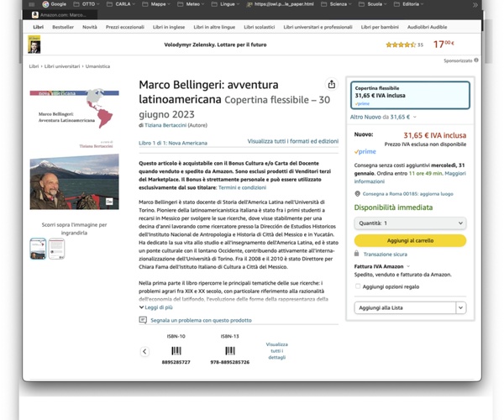Click Umanistica breadcrumb
This screenshot has width=504, height=420.
click(x=97, y=66)
